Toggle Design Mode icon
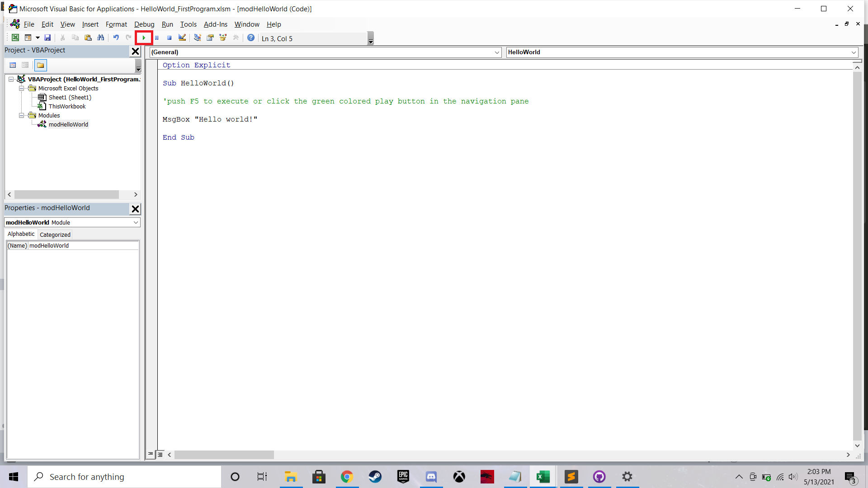 [x=182, y=38]
